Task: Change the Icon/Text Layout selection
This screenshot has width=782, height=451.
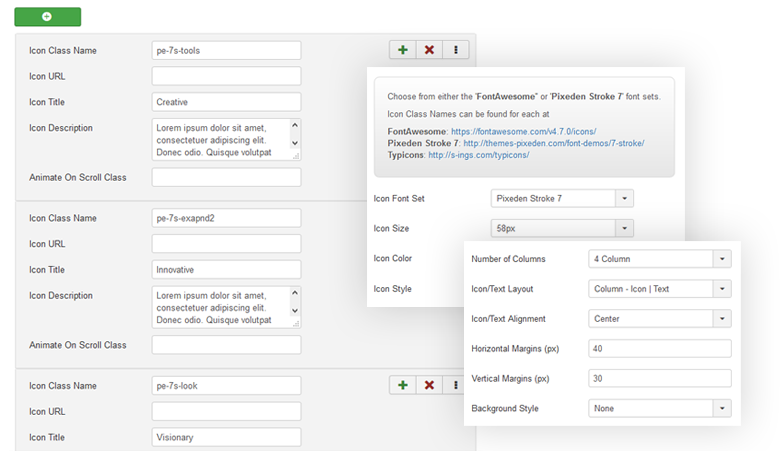Action: tap(660, 289)
